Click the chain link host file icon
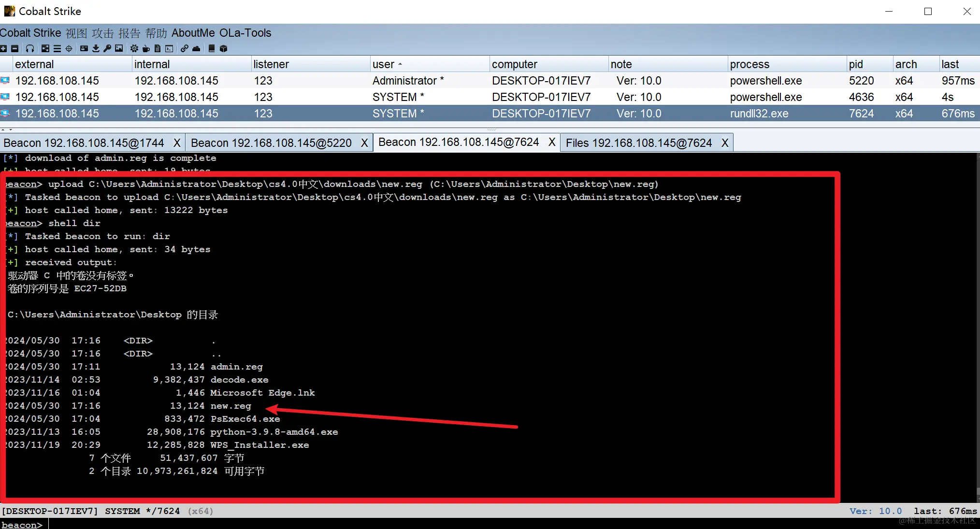Viewport: 980px width, 529px height. coord(185,48)
